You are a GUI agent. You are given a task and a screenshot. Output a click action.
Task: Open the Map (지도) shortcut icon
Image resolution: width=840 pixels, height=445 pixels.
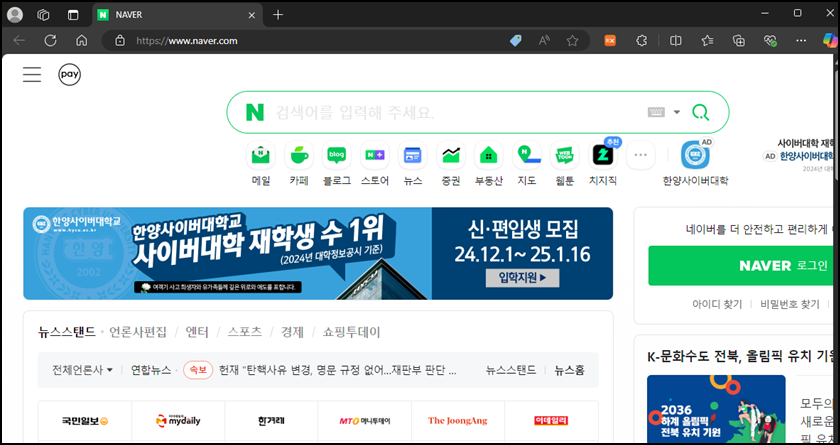(527, 155)
